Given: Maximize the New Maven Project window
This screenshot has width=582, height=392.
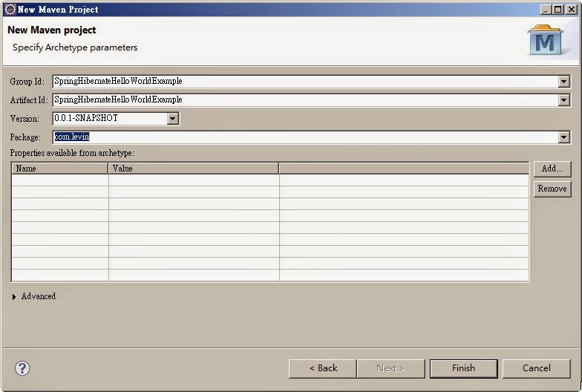Looking at the screenshot, I should pyautogui.click(x=558, y=10).
